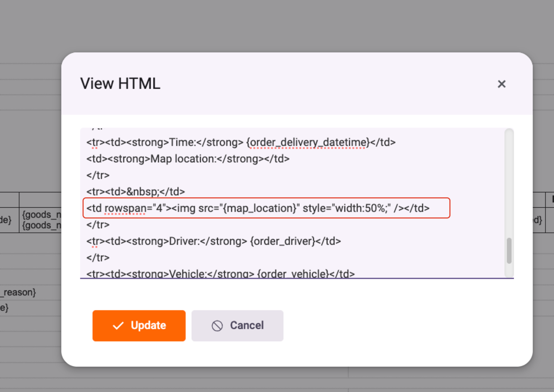Screen dimensions: 554x392
Task: Click the underlined rowspan attribute word
Action: coord(125,208)
